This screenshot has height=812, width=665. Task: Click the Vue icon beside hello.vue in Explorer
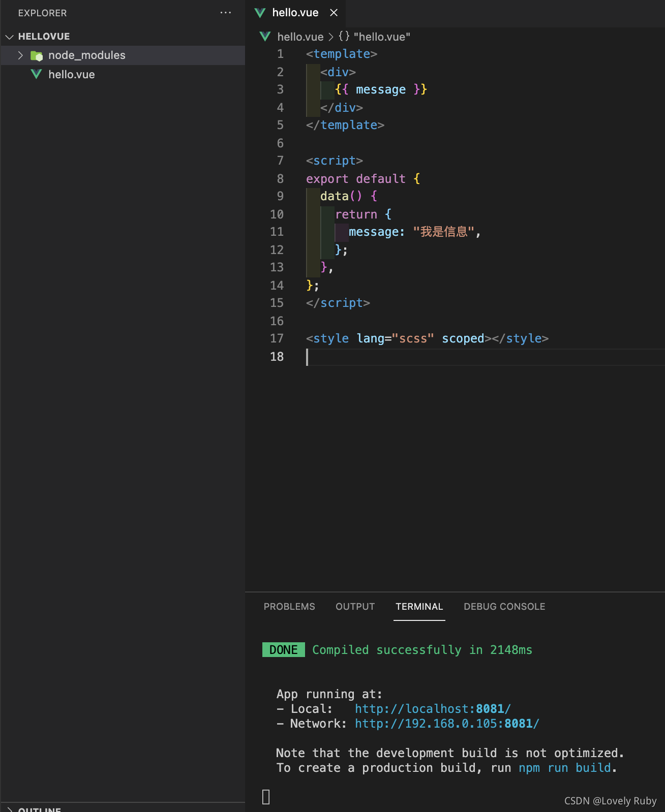coord(36,74)
